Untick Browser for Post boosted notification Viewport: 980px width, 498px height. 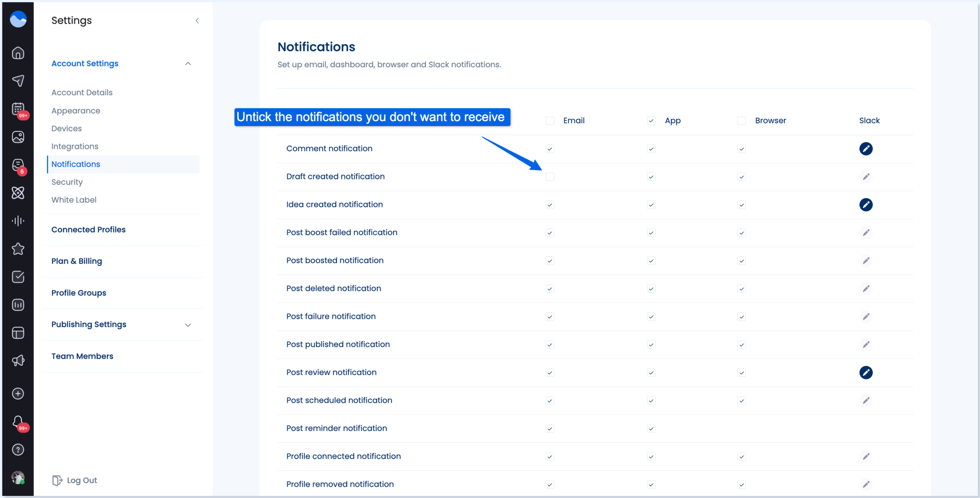click(x=741, y=261)
